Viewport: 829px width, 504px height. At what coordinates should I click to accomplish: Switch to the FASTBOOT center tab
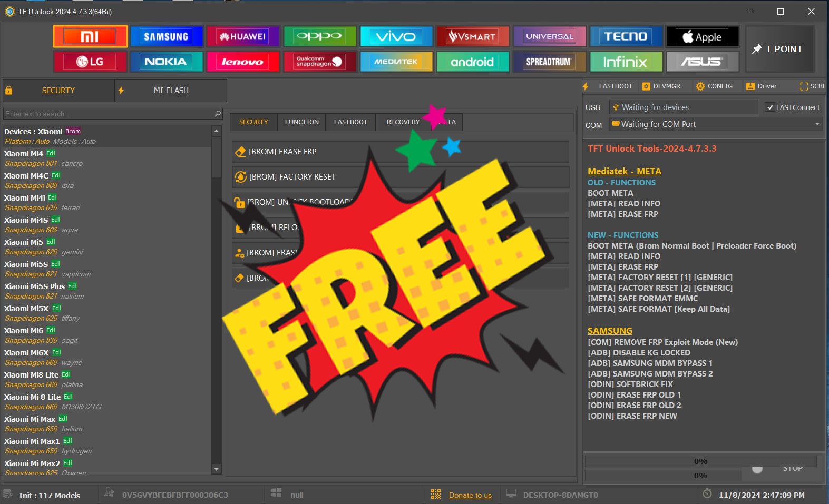pyautogui.click(x=350, y=122)
